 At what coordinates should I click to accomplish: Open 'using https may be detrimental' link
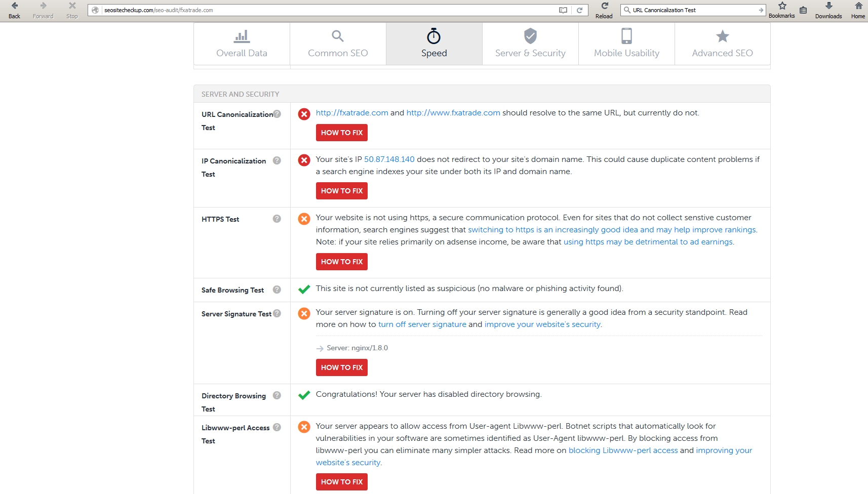(x=648, y=242)
